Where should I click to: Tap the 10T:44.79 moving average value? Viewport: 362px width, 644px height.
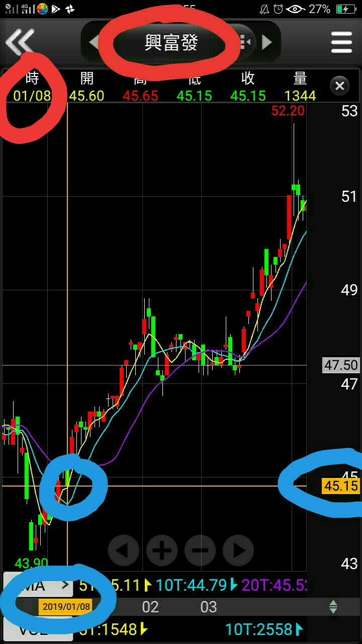click(x=192, y=585)
